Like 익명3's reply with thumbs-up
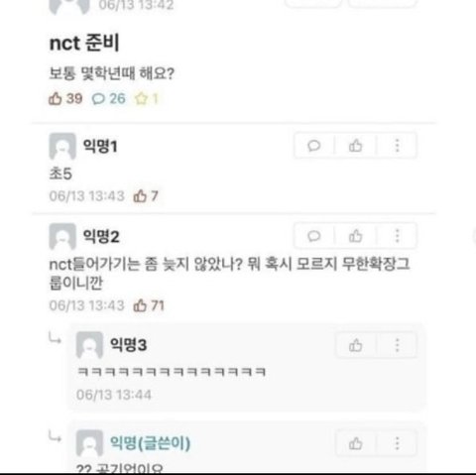 tap(355, 345)
